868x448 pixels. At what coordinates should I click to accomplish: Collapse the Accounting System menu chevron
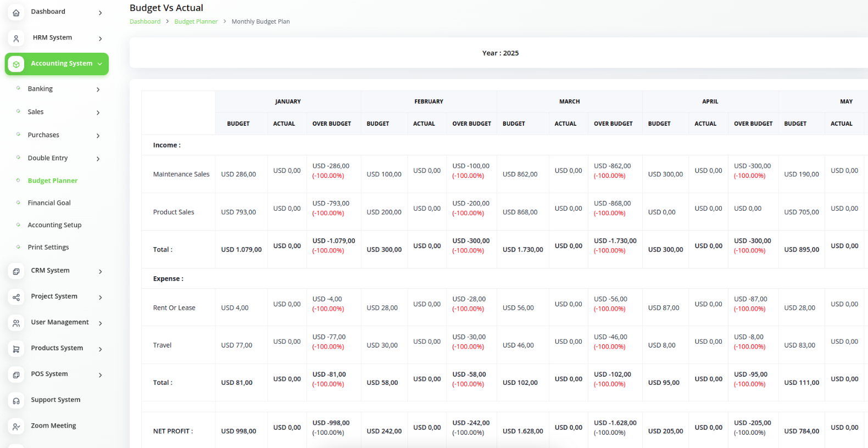(100, 64)
